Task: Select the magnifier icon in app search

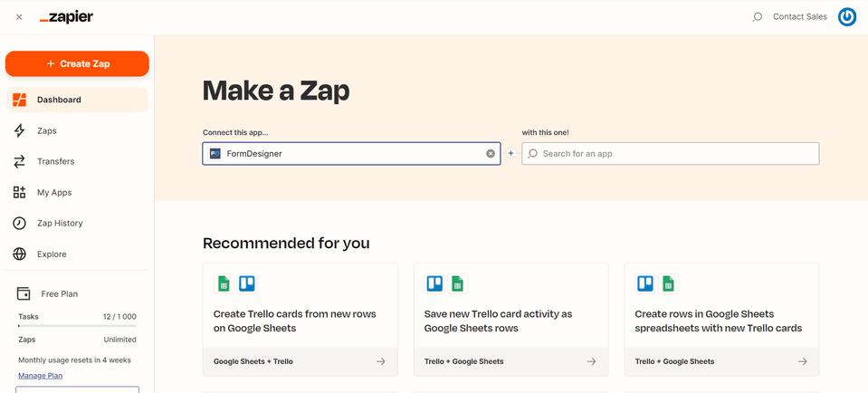Action: 532,153
